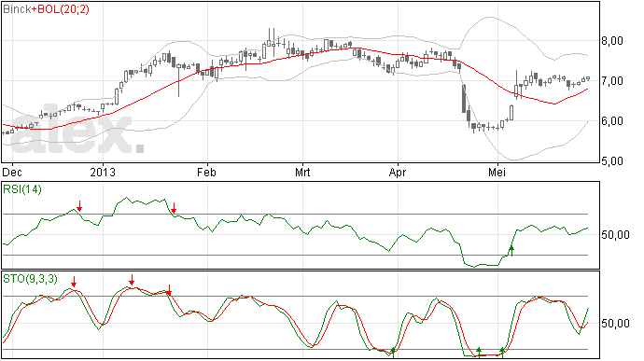Click the Mei month label on the axis
This screenshot has height=361, width=644.
point(497,172)
